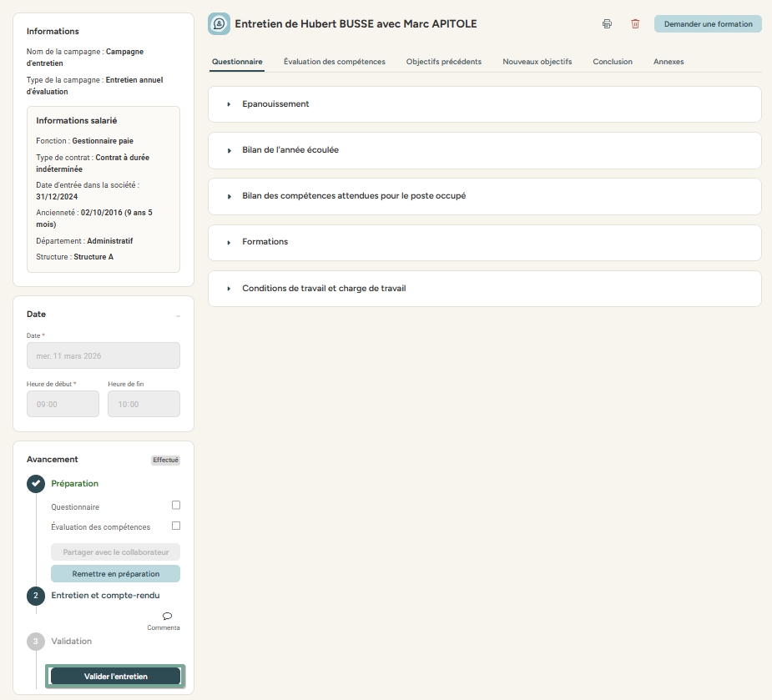
Task: Click the comment speech bubble icon
Action: [167, 617]
